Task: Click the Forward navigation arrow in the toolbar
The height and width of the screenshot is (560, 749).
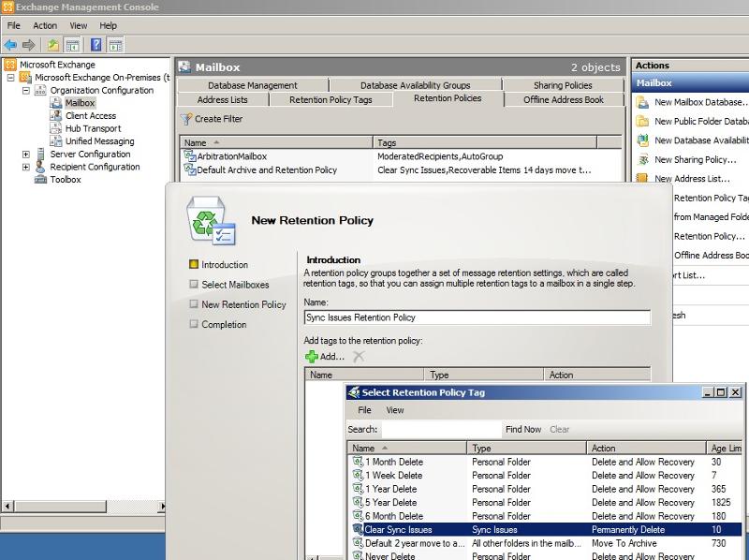Action: point(29,44)
